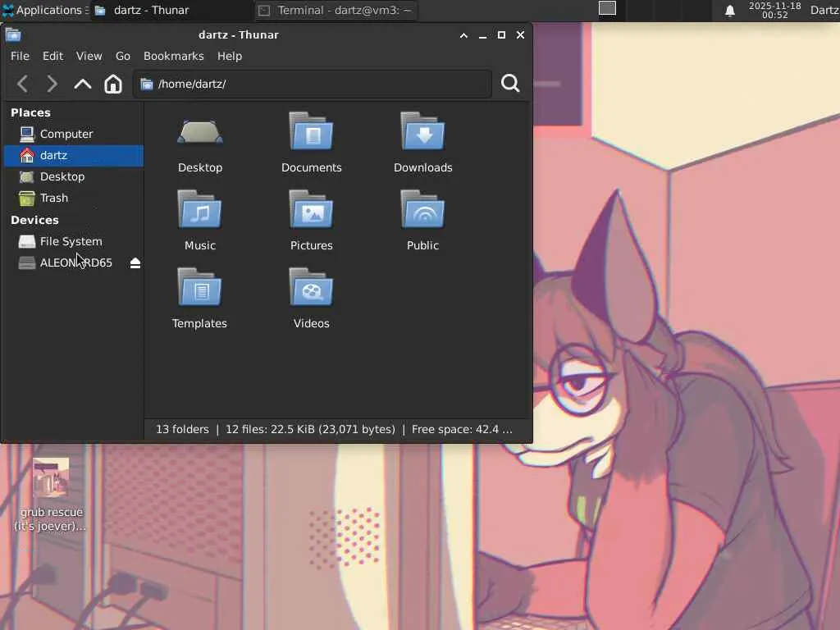840x630 pixels.
Task: Click the /home/dartz/ location bar
Action: click(313, 84)
